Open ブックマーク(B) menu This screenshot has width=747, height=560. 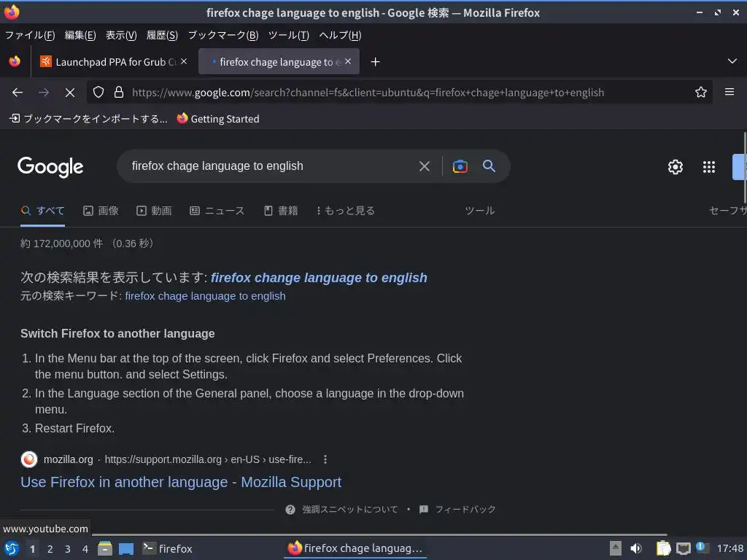(x=223, y=35)
